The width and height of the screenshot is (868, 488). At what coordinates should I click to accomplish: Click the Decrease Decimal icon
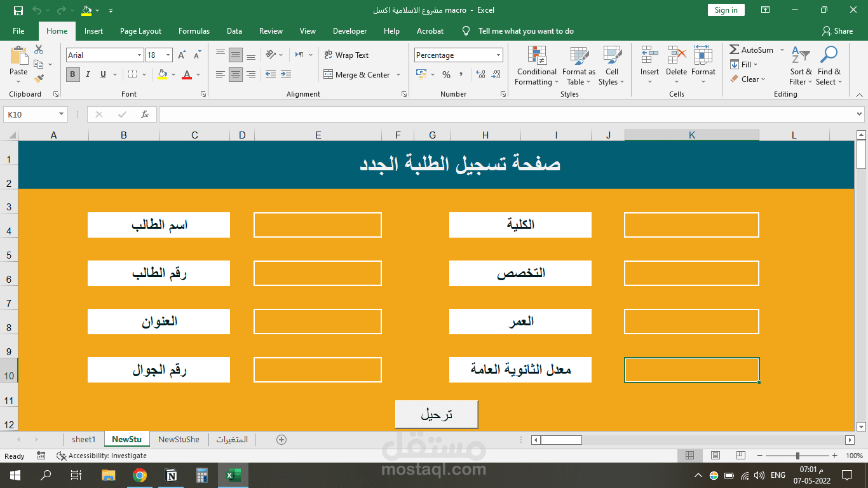(495, 74)
